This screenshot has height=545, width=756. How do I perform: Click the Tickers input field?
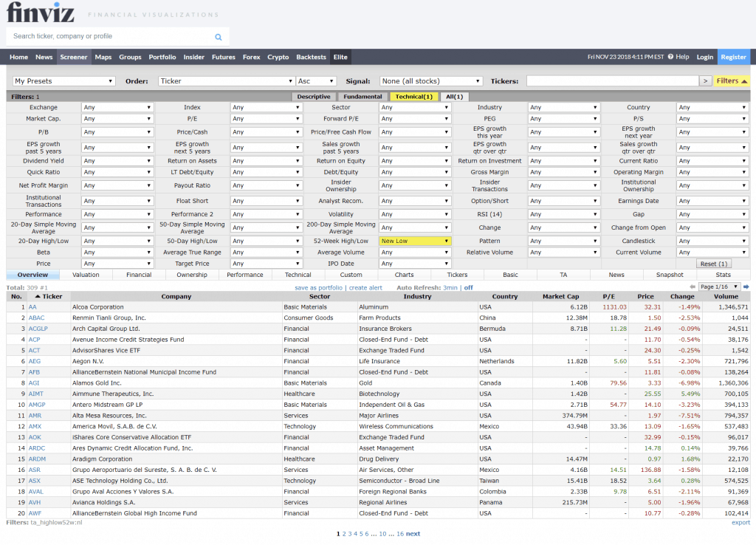coord(612,81)
